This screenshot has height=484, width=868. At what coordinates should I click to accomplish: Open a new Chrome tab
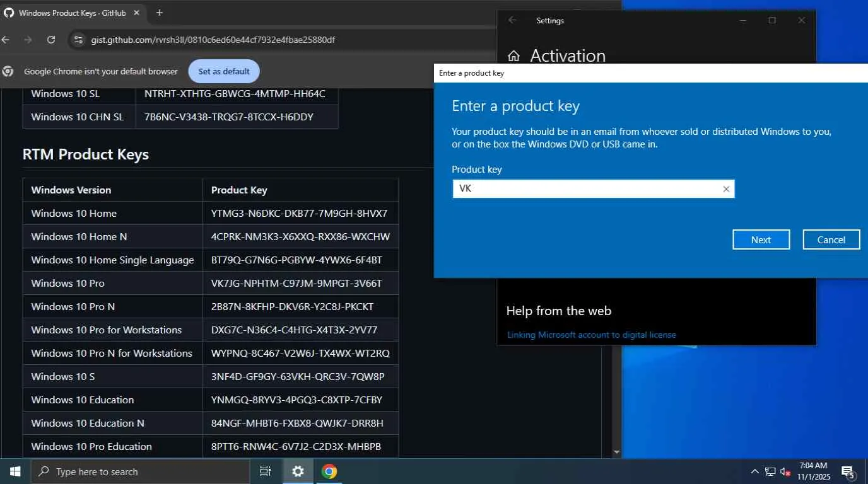click(160, 13)
